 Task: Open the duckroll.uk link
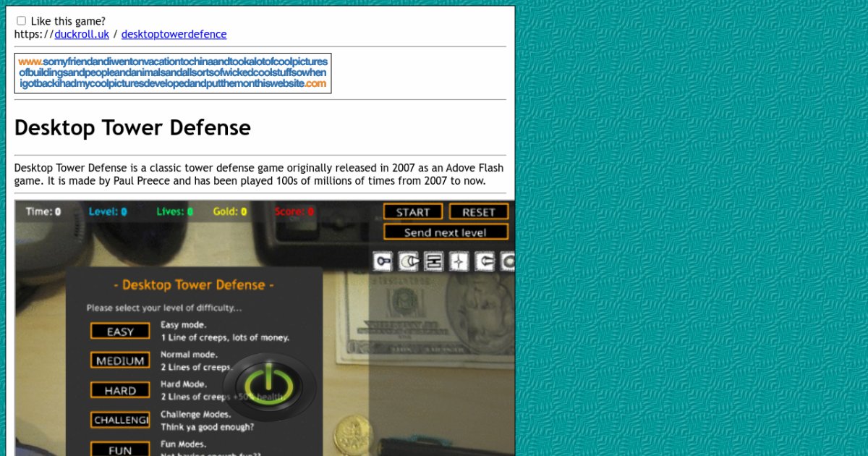[x=82, y=34]
